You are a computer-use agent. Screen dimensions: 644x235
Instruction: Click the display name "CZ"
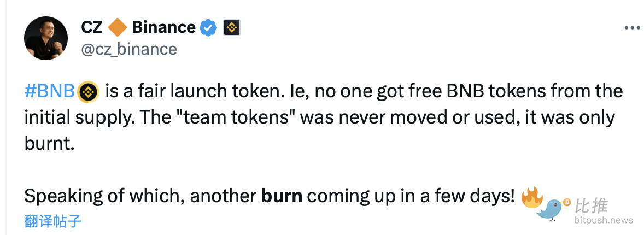(92, 27)
